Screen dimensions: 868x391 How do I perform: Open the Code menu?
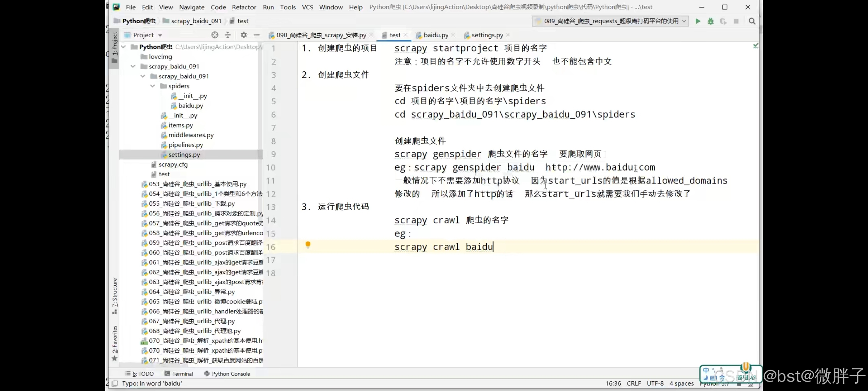tap(218, 7)
